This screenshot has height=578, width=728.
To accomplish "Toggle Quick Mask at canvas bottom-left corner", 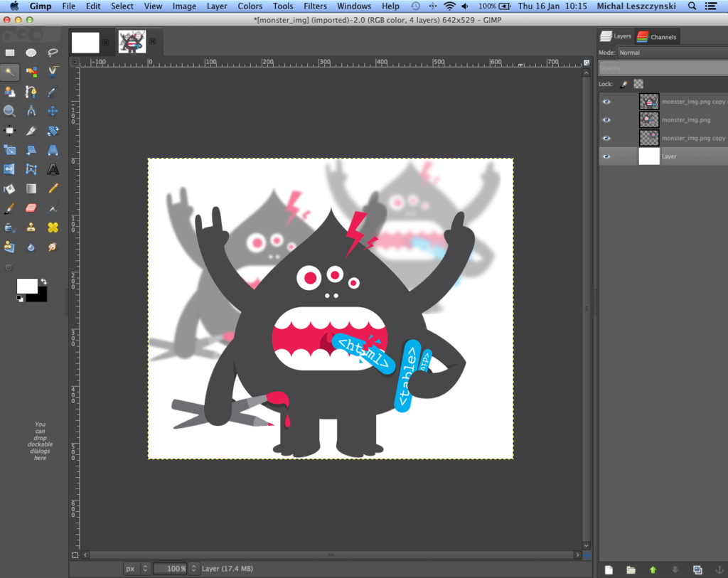I will coord(75,555).
